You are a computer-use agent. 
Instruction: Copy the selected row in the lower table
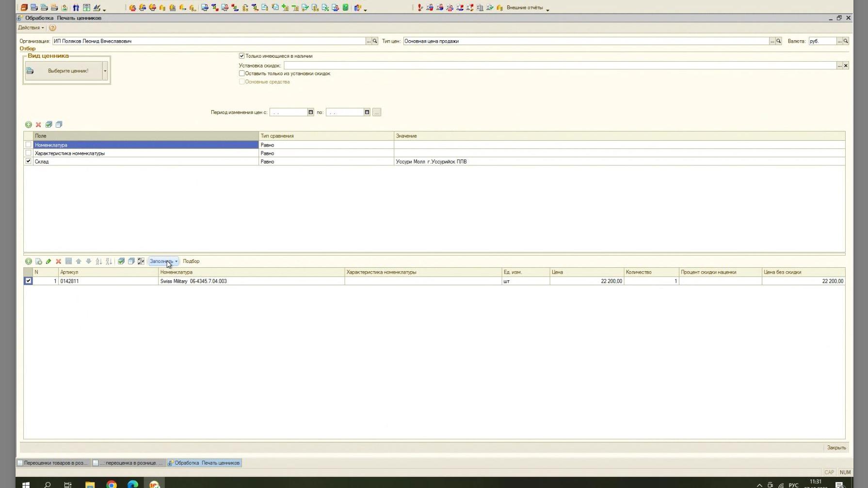click(x=38, y=261)
